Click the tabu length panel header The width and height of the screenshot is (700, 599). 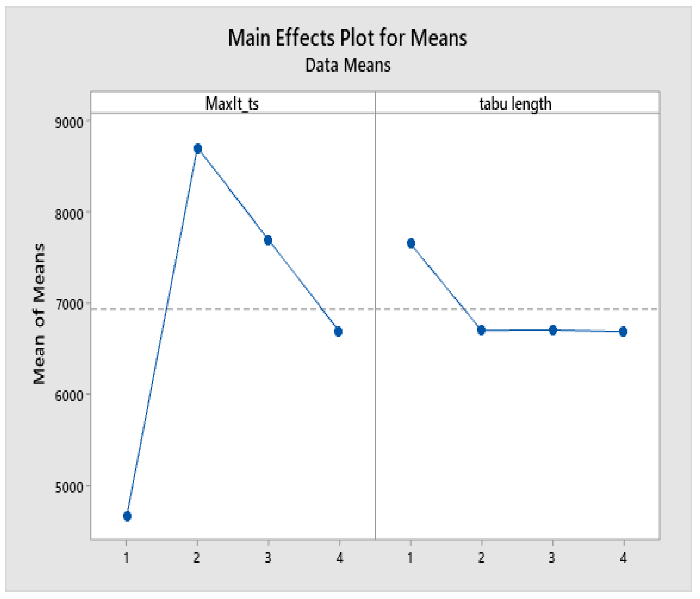pos(515,103)
